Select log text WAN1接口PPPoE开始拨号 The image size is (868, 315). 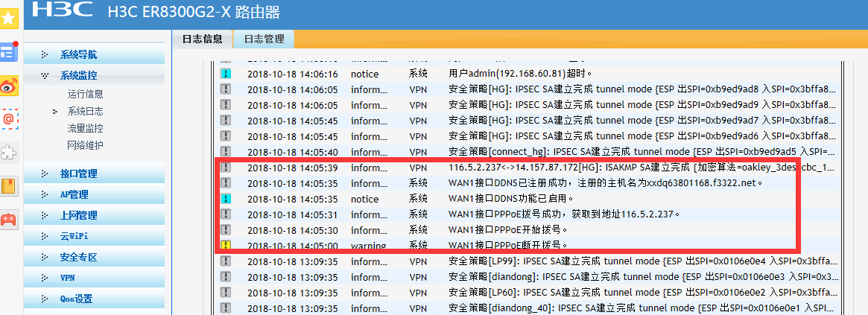(x=509, y=229)
